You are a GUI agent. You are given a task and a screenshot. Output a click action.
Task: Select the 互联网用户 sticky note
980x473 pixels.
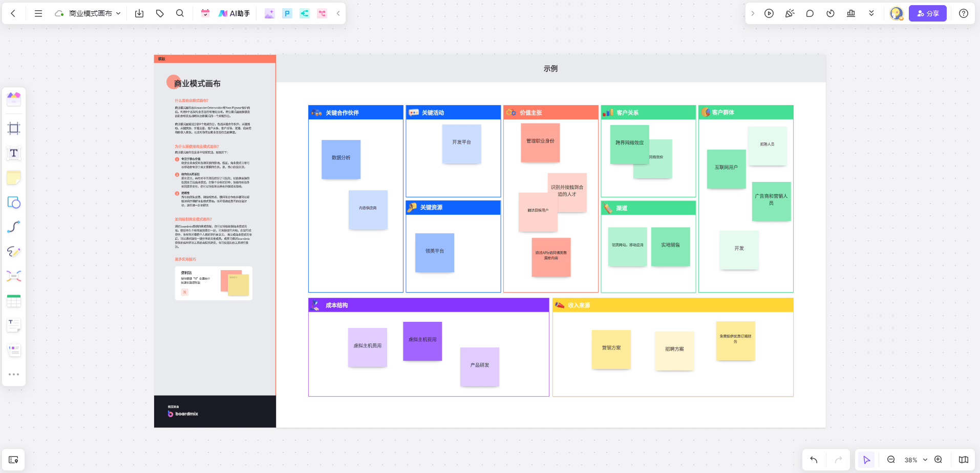tap(727, 169)
